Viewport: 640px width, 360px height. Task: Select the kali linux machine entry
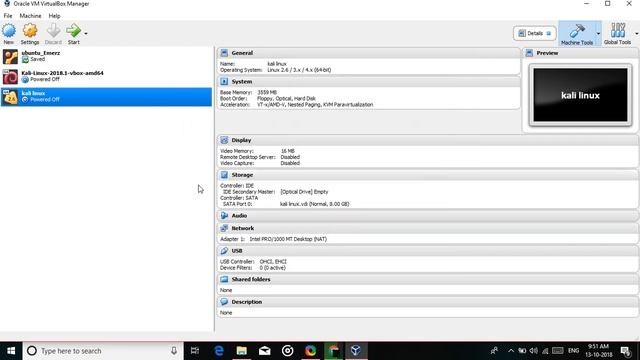(x=106, y=97)
